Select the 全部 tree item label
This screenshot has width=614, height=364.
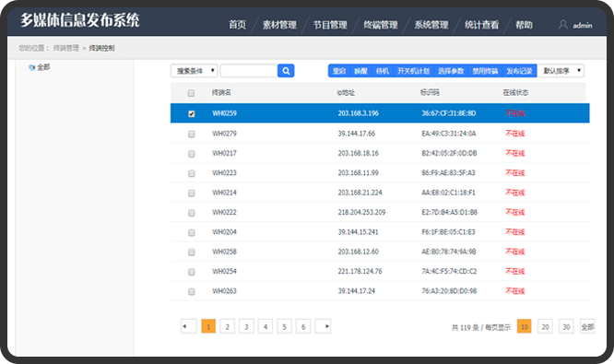pyautogui.click(x=43, y=67)
